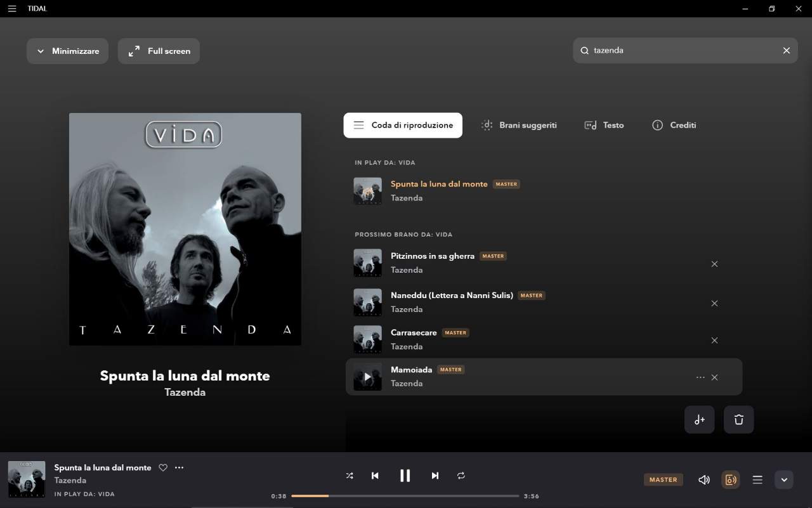
Task: Collapse the now playing view with Minimizzare
Action: point(68,51)
